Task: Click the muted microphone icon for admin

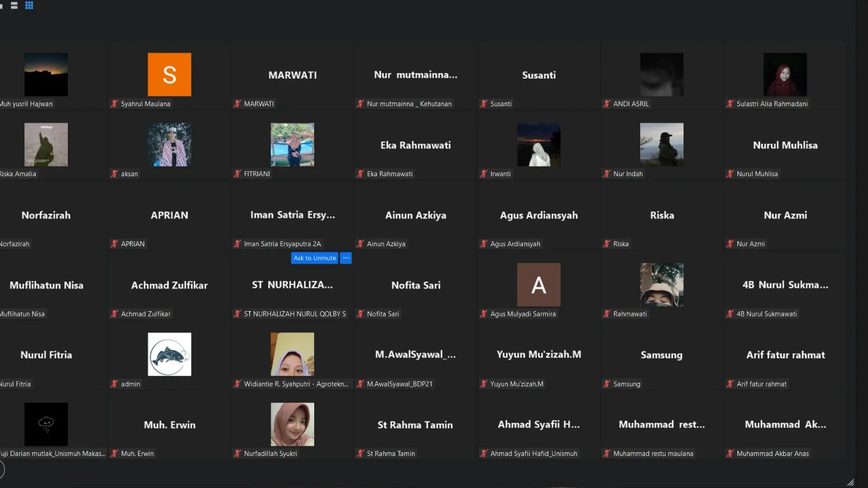Action: tap(114, 384)
